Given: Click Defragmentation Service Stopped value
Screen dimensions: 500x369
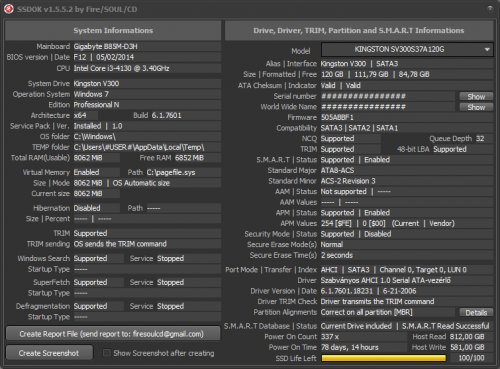Looking at the screenshot, I should coord(170,306).
